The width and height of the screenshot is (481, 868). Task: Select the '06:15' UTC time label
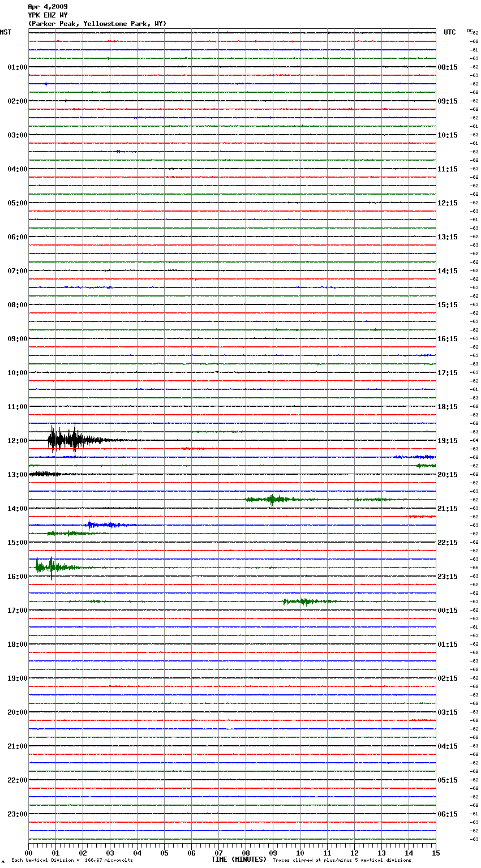click(448, 814)
